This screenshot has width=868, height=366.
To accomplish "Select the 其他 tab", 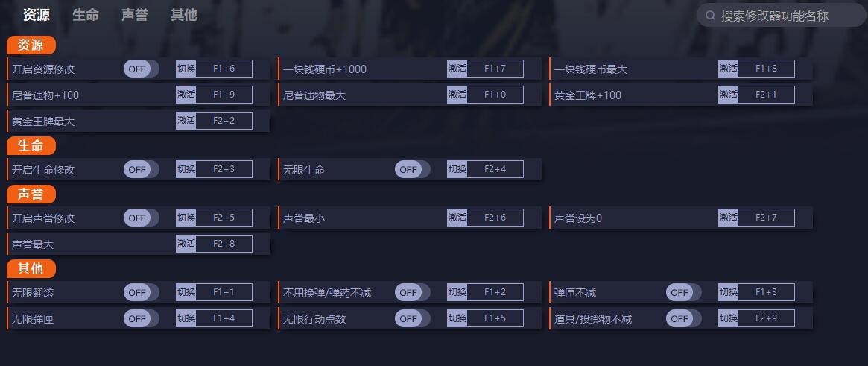I will click(183, 15).
